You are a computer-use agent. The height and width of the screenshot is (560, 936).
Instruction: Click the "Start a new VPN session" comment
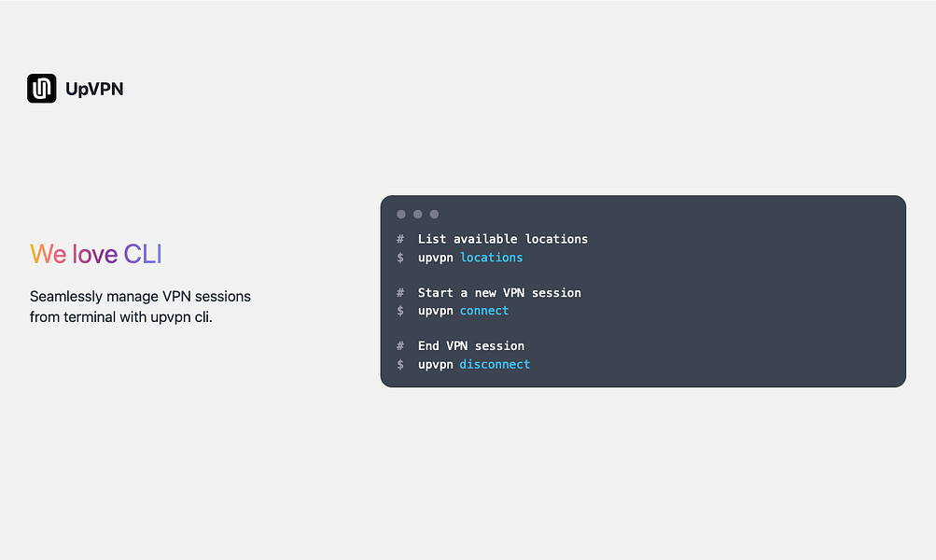pos(499,293)
